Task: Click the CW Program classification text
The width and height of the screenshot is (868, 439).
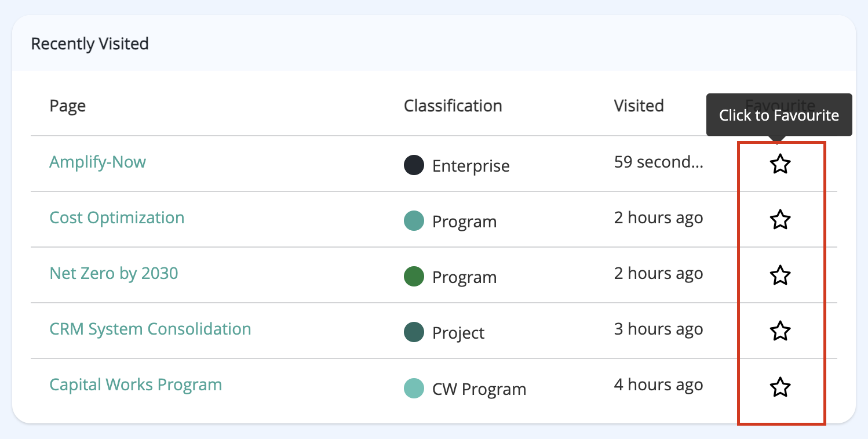Action: tap(479, 389)
